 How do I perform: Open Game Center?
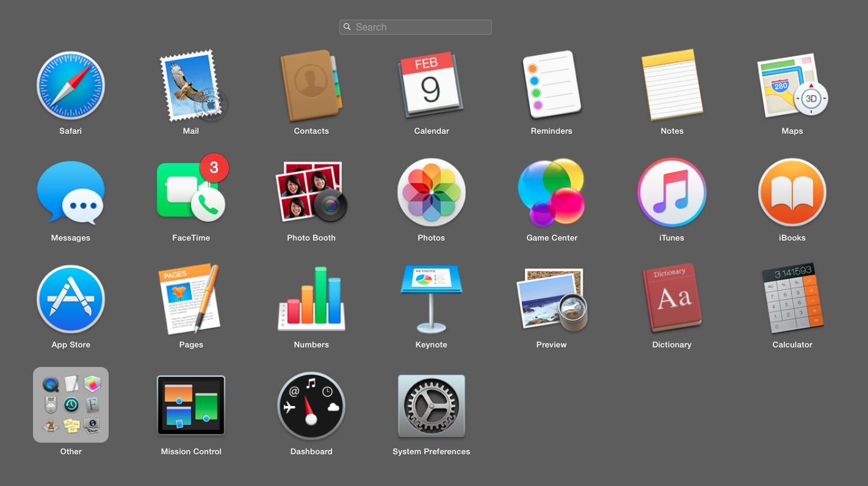coord(552,192)
